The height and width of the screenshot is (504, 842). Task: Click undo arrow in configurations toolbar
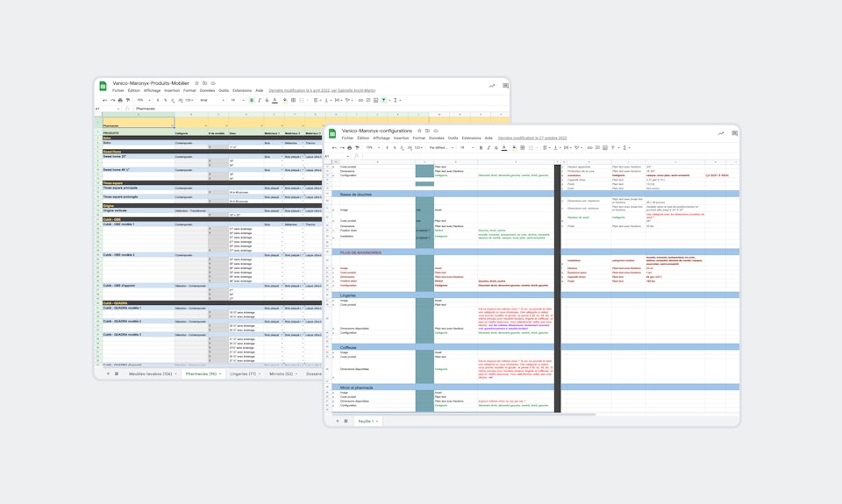335,147
